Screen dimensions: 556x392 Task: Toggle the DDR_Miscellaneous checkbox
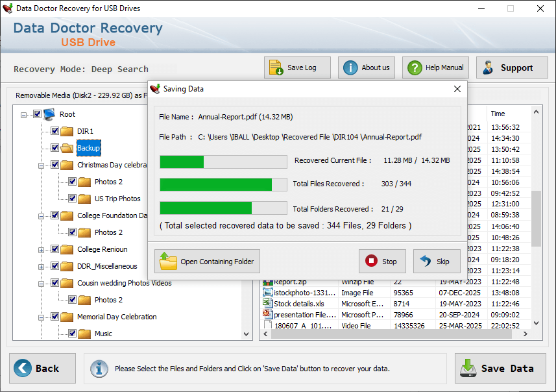[54, 265]
